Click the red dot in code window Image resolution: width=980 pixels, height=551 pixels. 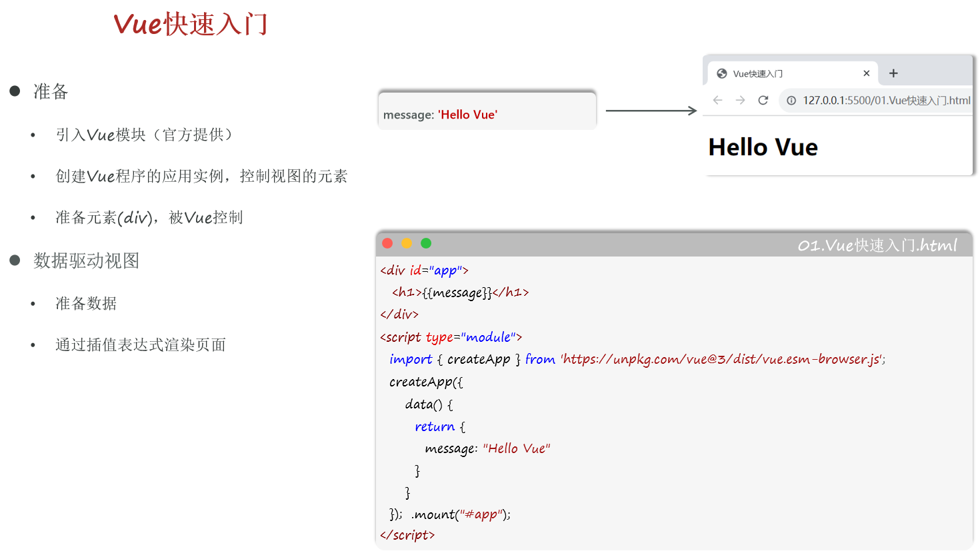click(x=387, y=243)
